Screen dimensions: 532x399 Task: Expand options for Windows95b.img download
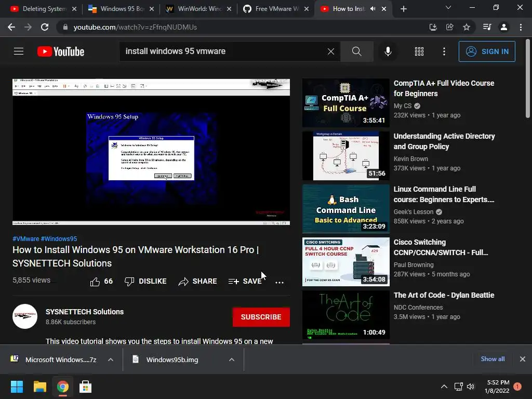tap(232, 360)
